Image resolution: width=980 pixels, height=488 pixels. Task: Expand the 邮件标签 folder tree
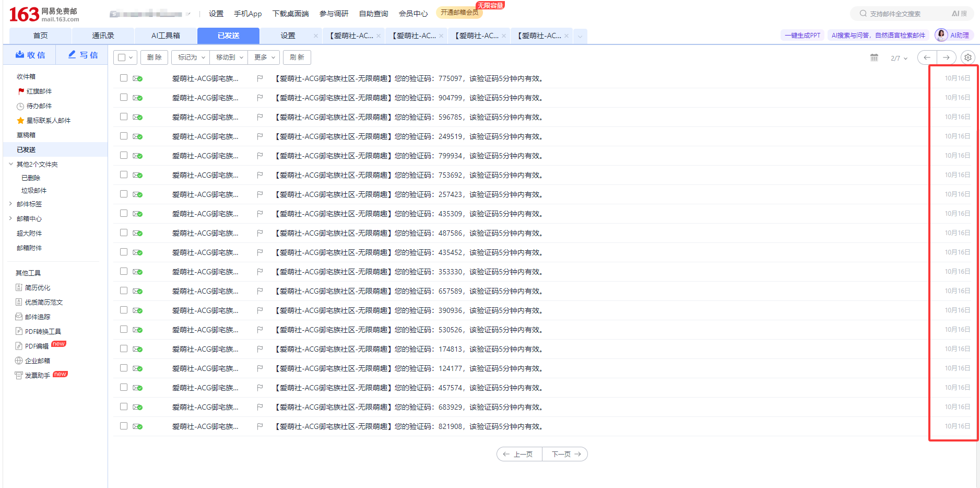click(10, 204)
